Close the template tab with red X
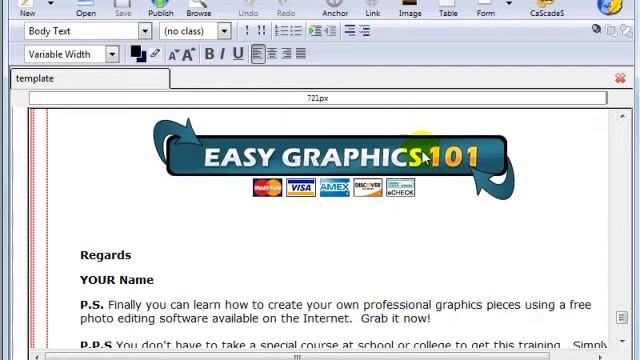 point(620,78)
